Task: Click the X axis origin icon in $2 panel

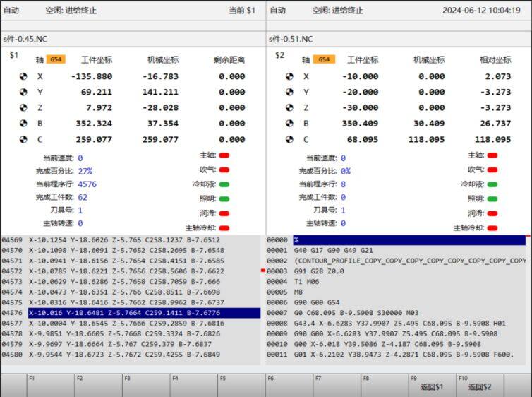Action: (289, 76)
